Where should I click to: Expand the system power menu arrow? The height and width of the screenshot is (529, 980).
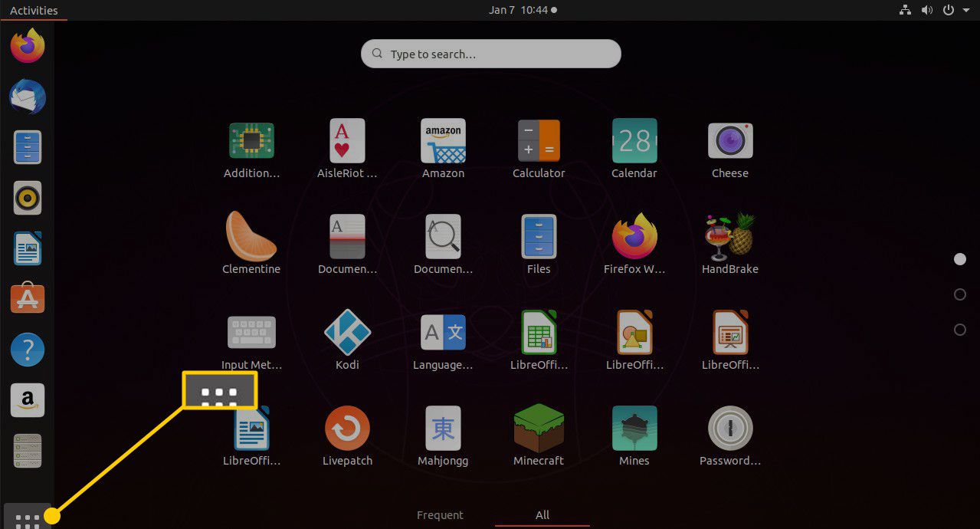967,11
